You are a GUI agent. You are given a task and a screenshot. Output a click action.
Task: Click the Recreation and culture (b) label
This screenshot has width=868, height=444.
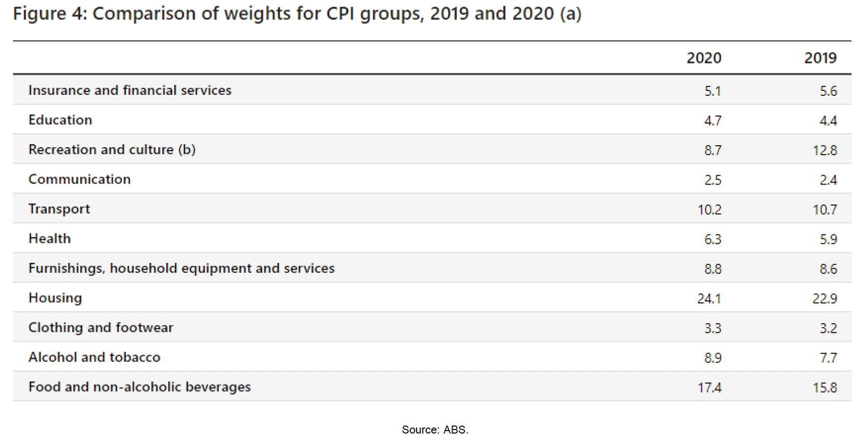(112, 150)
